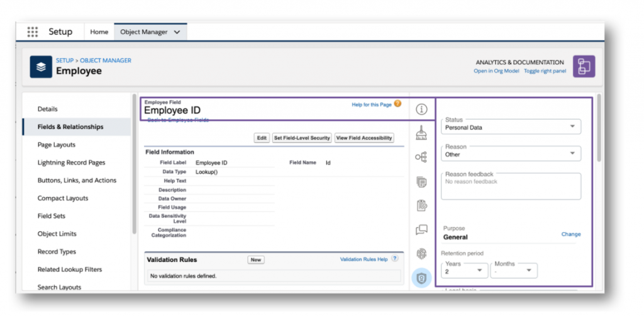Open the cleanup broom icon
The height and width of the screenshot is (316, 644).
(x=421, y=132)
